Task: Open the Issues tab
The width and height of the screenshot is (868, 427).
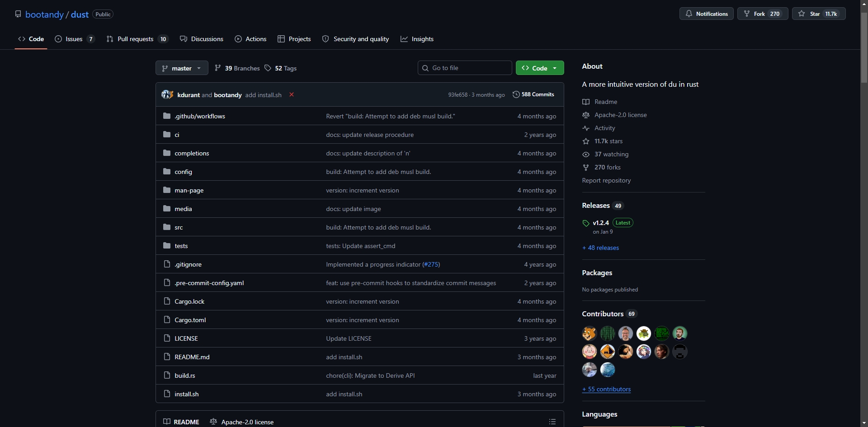Action: [75, 39]
